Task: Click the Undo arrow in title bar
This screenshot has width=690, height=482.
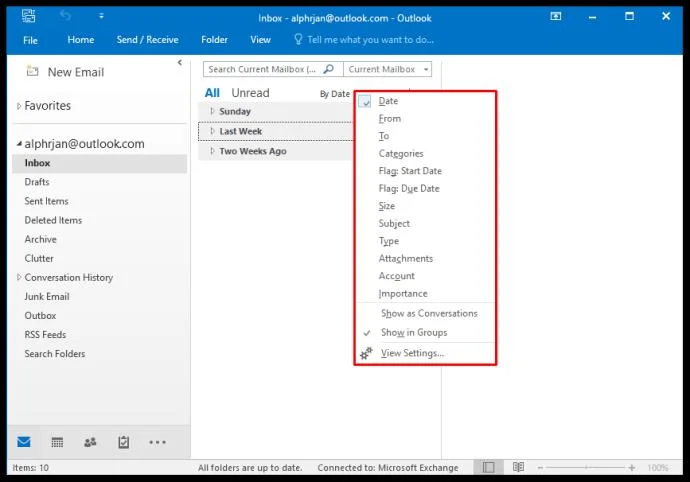Action: tap(66, 16)
